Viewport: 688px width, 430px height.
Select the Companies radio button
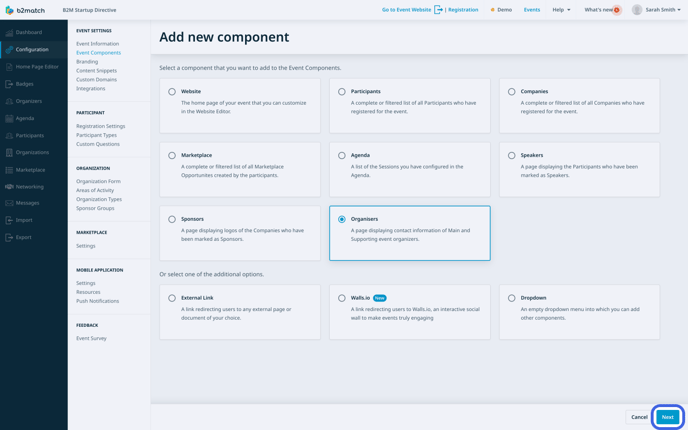click(512, 92)
